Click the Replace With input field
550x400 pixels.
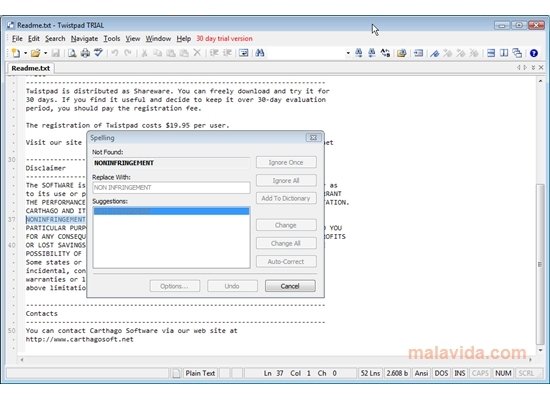click(x=171, y=188)
